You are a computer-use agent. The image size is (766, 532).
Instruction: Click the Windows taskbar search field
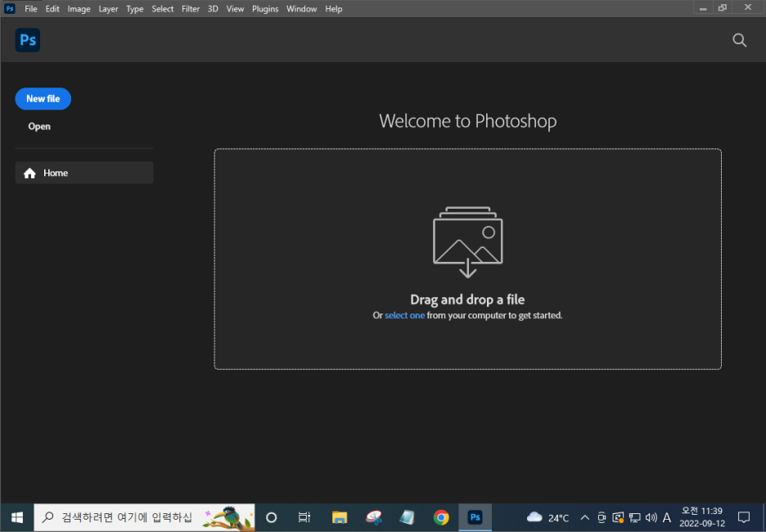144,517
